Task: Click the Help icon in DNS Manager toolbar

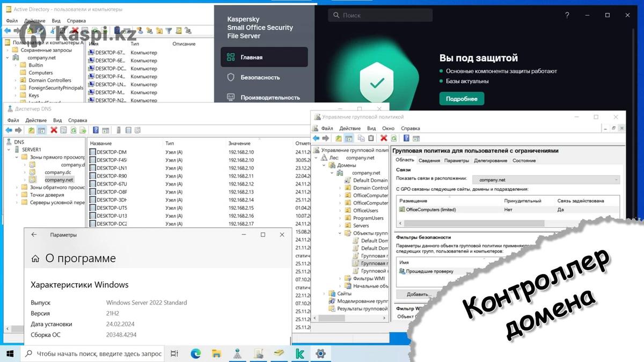Action: point(96,130)
